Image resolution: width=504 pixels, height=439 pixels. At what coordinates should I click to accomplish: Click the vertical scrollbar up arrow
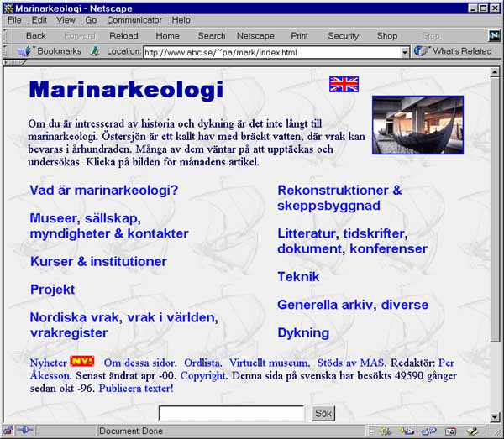pyautogui.click(x=495, y=72)
